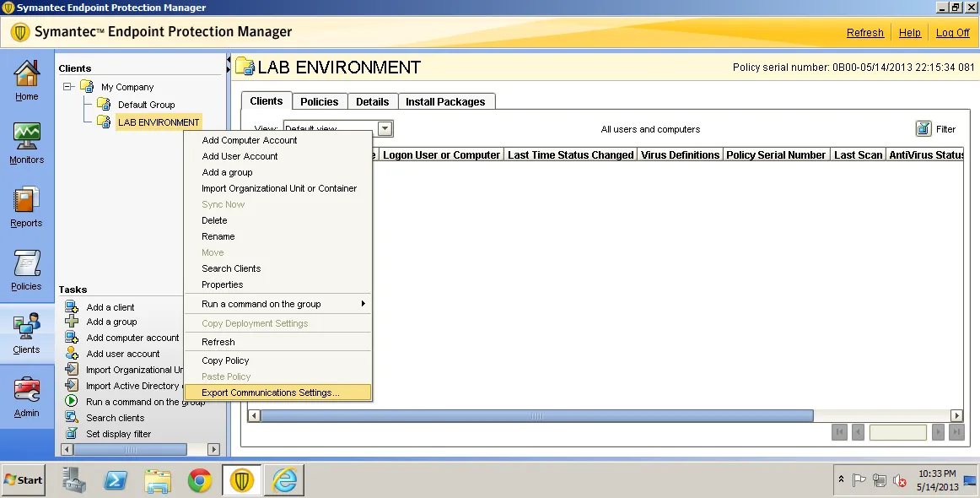Open Server Manager from the taskbar
The height and width of the screenshot is (498, 980).
(x=74, y=480)
